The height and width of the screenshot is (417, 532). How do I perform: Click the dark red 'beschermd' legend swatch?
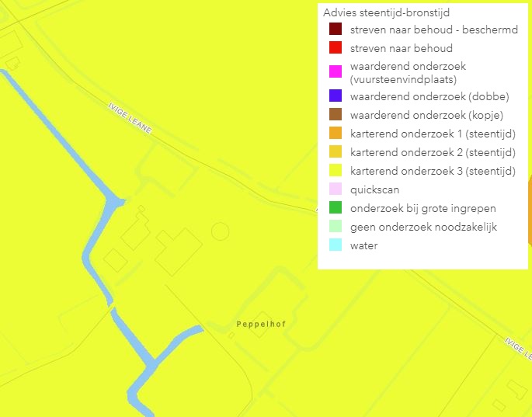(336, 29)
